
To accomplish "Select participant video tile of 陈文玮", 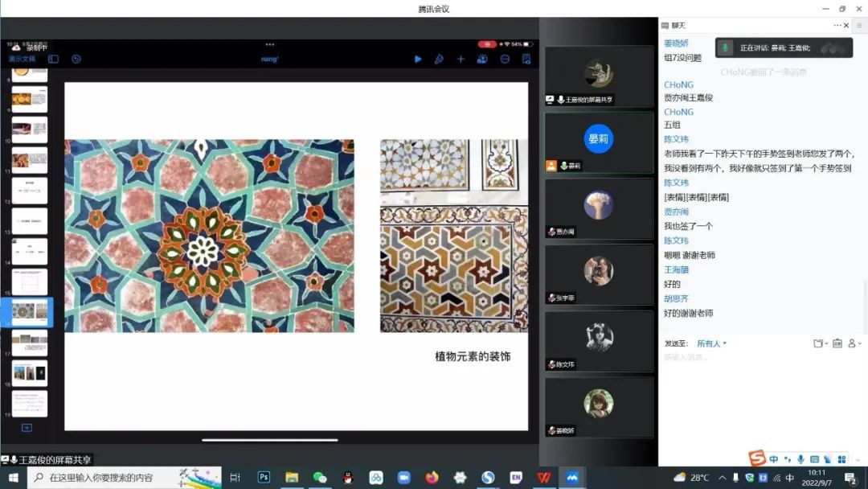I will 599,341.
